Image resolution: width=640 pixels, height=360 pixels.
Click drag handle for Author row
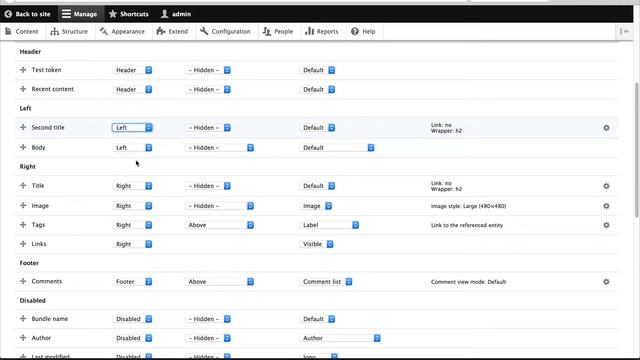tap(23, 338)
